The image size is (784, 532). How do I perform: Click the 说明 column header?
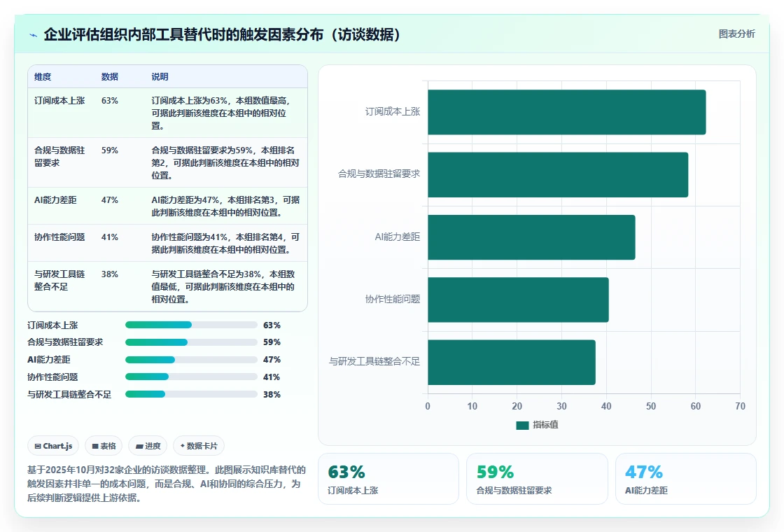point(160,76)
